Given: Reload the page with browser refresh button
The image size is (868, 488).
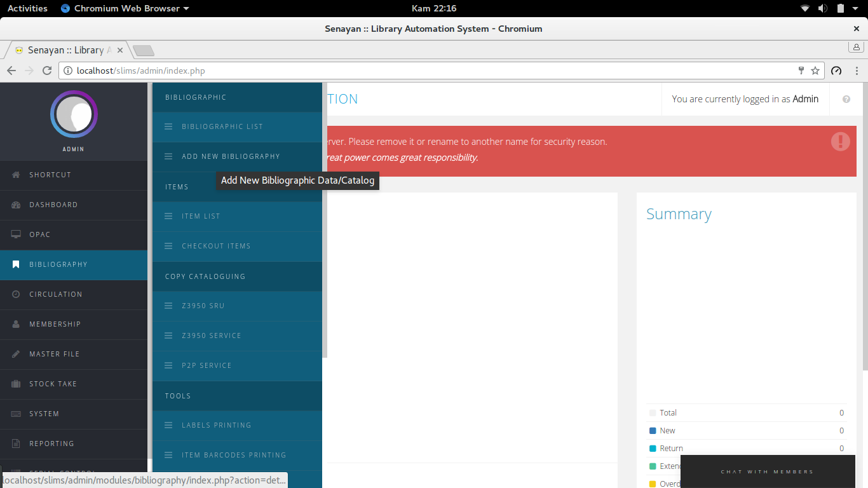Looking at the screenshot, I should click(x=46, y=71).
